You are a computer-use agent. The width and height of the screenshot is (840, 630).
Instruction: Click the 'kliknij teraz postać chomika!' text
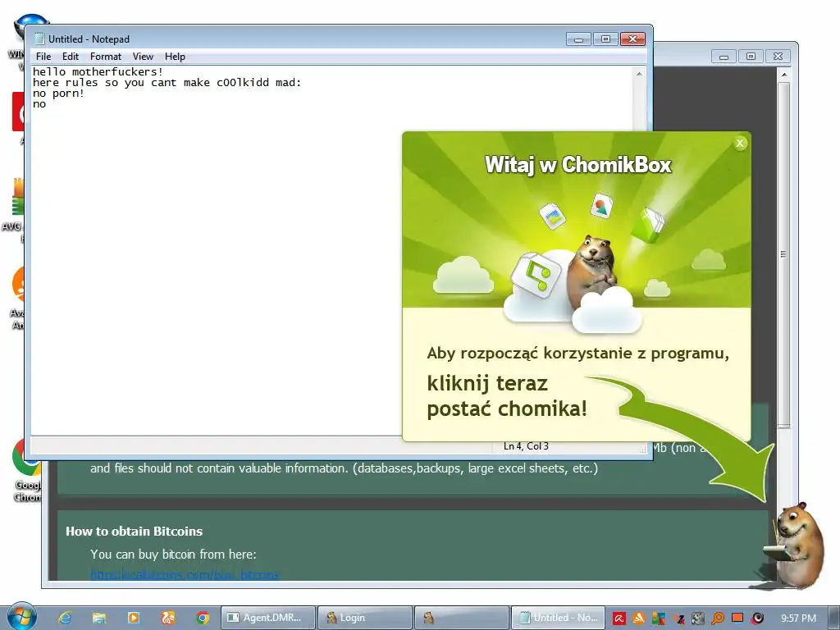[x=507, y=396]
